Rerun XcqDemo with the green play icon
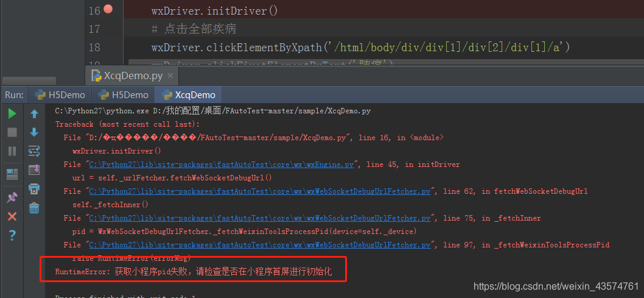The height and width of the screenshot is (298, 644). coord(12,113)
